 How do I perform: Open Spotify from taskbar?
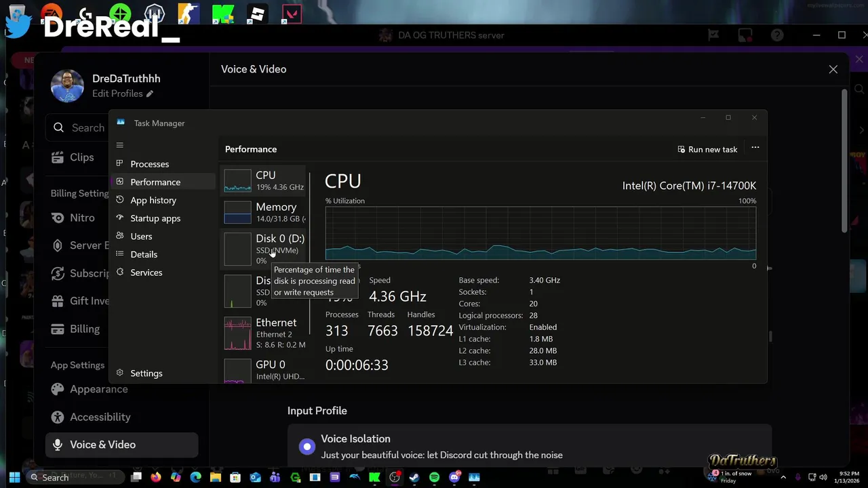click(x=434, y=477)
